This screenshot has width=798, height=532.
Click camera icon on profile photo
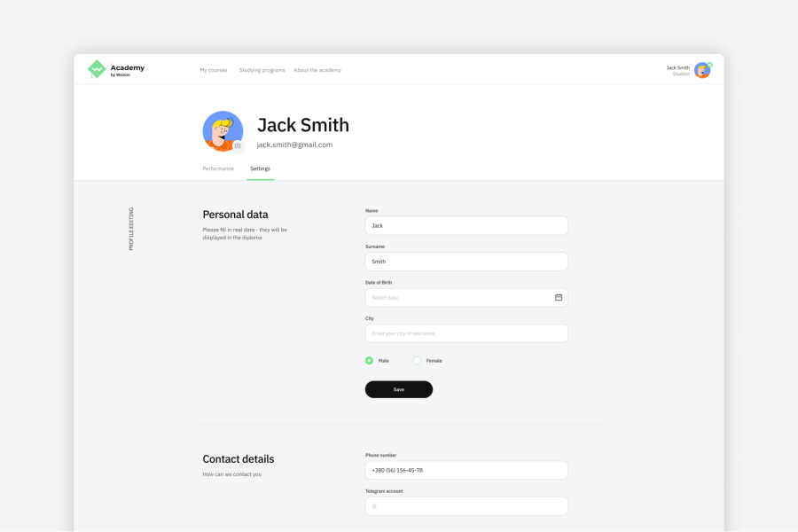point(238,145)
